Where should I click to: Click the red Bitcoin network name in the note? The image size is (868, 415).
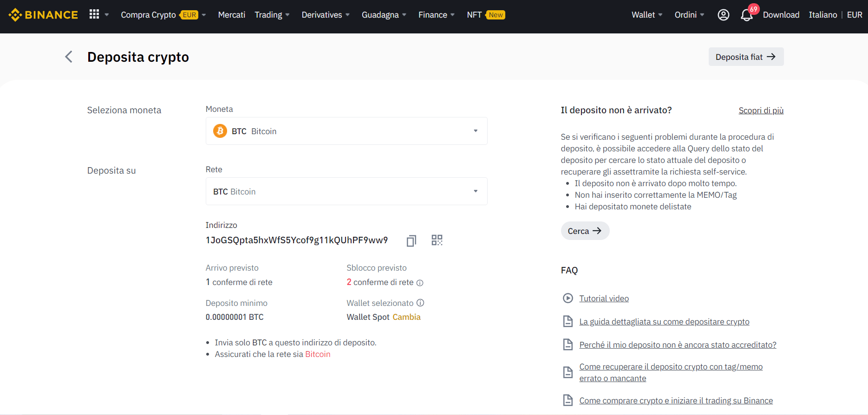coord(318,354)
